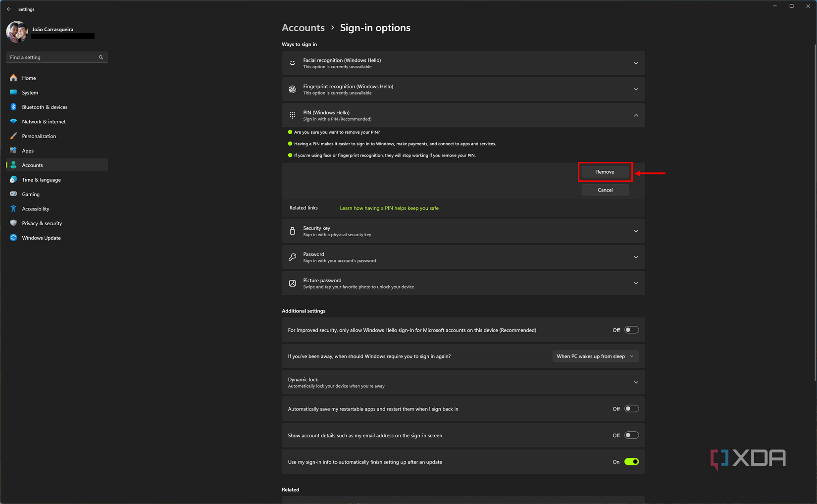817x504 pixels.
Task: Click the Time & language globe icon
Action: coord(13,180)
